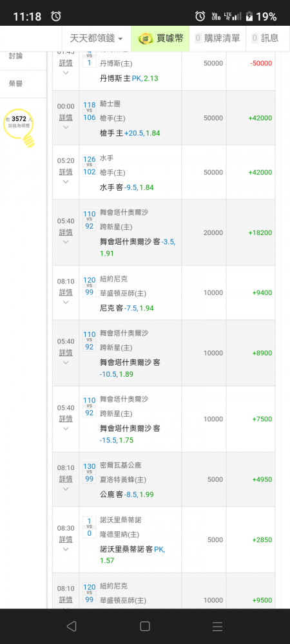
Task: Click the 買噱幣 button
Action: (160, 39)
